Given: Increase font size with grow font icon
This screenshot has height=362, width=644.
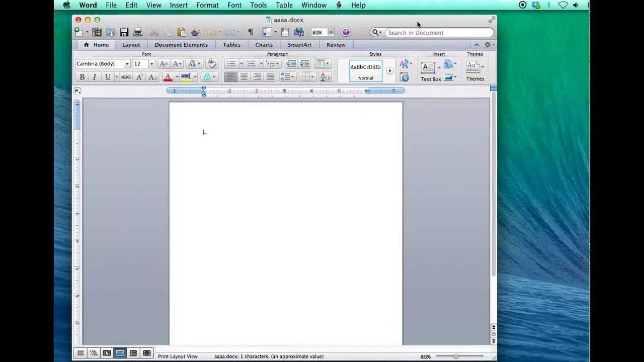Looking at the screenshot, I should pos(163,64).
